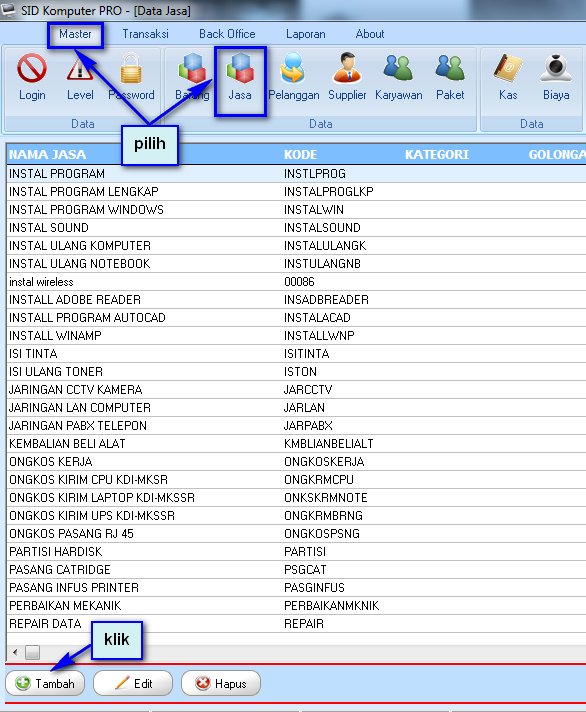This screenshot has height=712, width=586.
Task: Sort by the KODE column header
Action: tap(300, 154)
